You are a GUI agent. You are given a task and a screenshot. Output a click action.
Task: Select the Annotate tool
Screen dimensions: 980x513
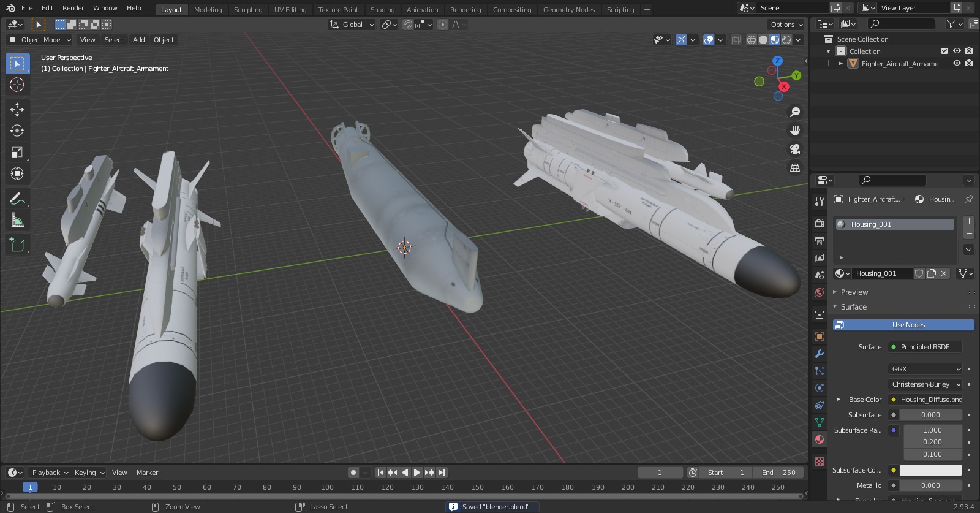point(17,199)
